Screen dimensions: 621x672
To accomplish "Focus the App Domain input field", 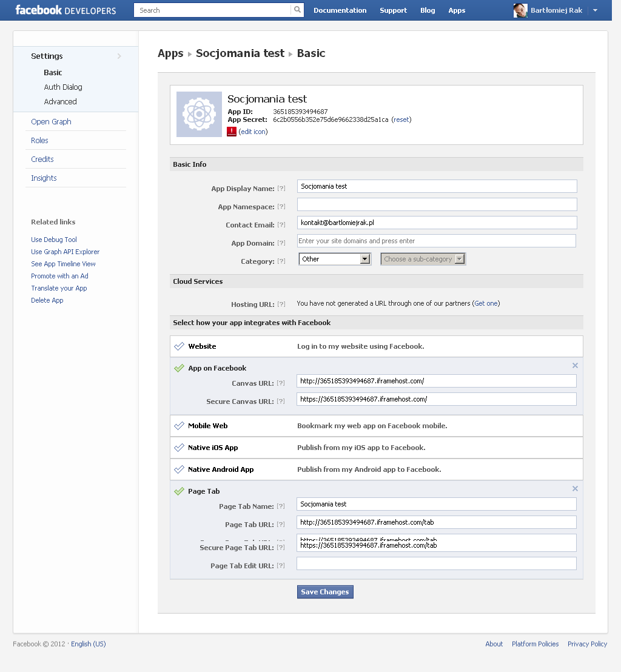I will 436,241.
